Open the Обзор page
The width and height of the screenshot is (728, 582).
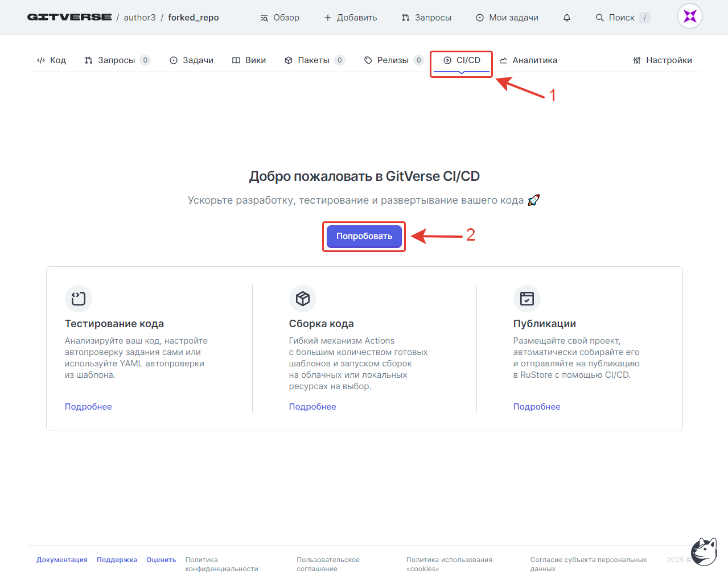click(279, 18)
